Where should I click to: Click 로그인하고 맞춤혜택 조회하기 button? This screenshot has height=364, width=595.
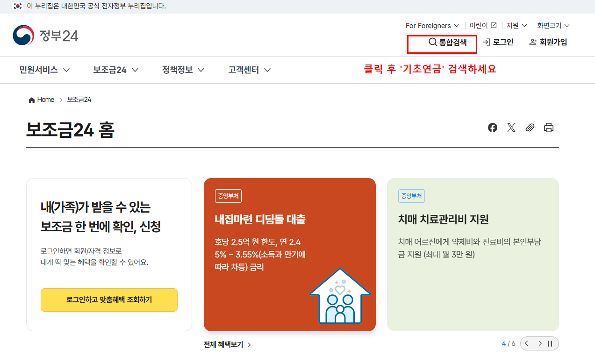click(x=109, y=300)
